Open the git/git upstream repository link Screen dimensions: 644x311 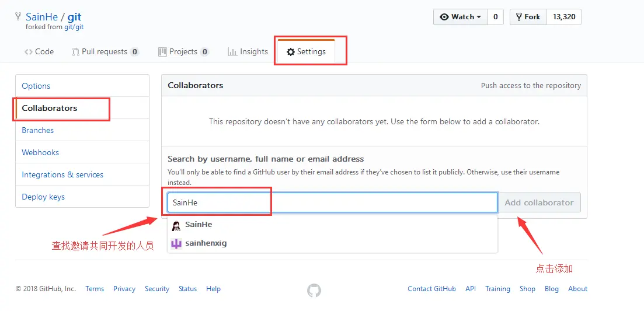[x=73, y=27]
